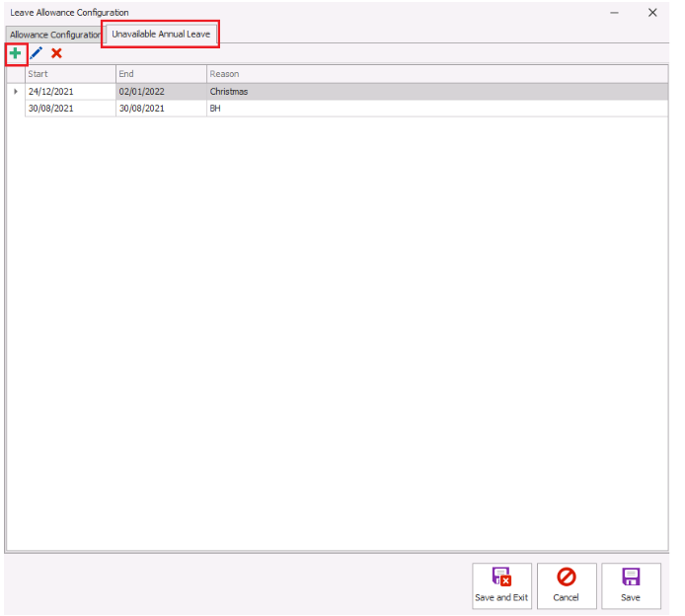The image size is (685, 616).
Task: Open the Unavailable Annual Leave tab
Action: 161,34
